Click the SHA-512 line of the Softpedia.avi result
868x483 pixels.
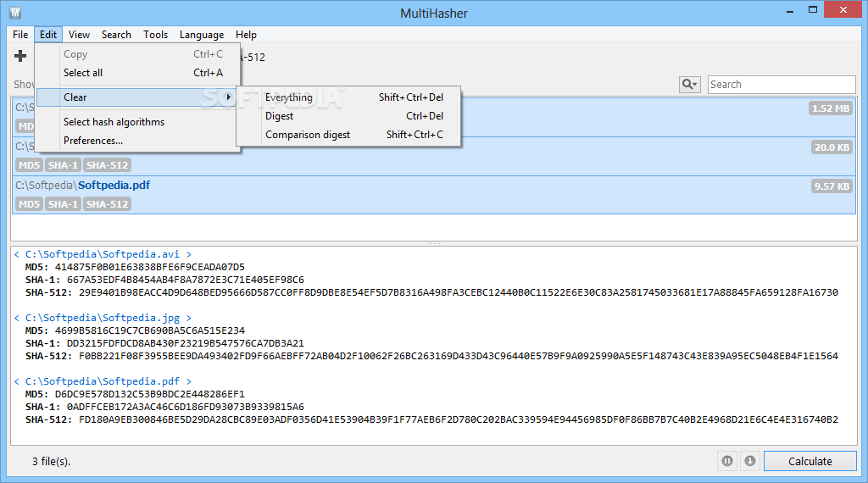pos(431,292)
